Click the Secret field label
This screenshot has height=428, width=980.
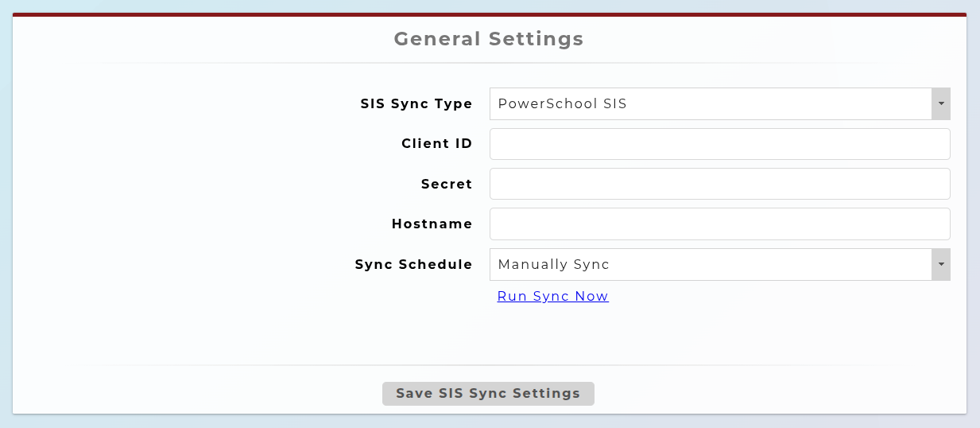click(x=447, y=184)
